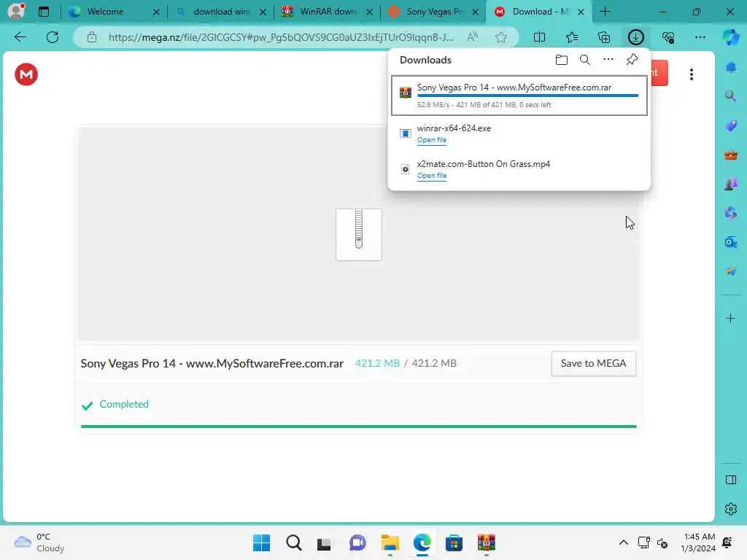Click the address bar URL field
This screenshot has height=560, width=747.
click(281, 37)
